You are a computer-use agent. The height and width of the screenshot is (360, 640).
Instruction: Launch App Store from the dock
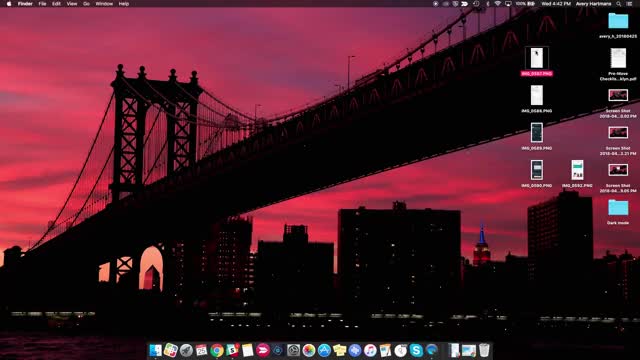tap(324, 350)
